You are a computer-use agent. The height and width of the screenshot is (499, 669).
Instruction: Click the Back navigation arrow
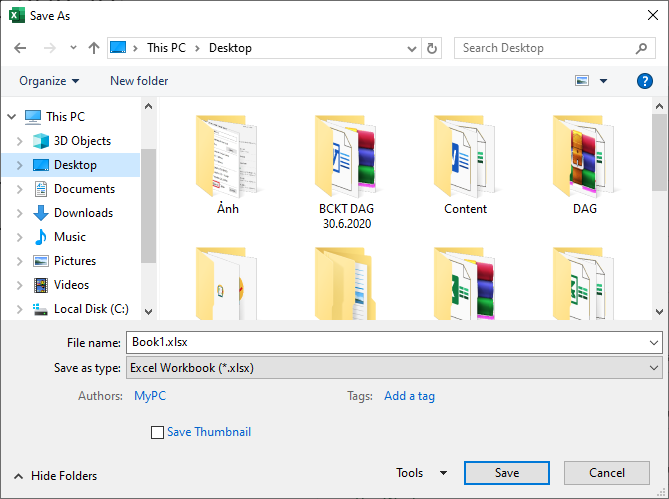(20, 48)
